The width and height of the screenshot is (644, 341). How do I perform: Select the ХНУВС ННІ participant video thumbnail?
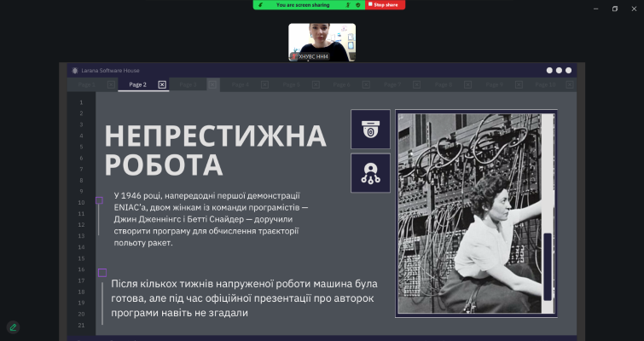[x=322, y=42]
